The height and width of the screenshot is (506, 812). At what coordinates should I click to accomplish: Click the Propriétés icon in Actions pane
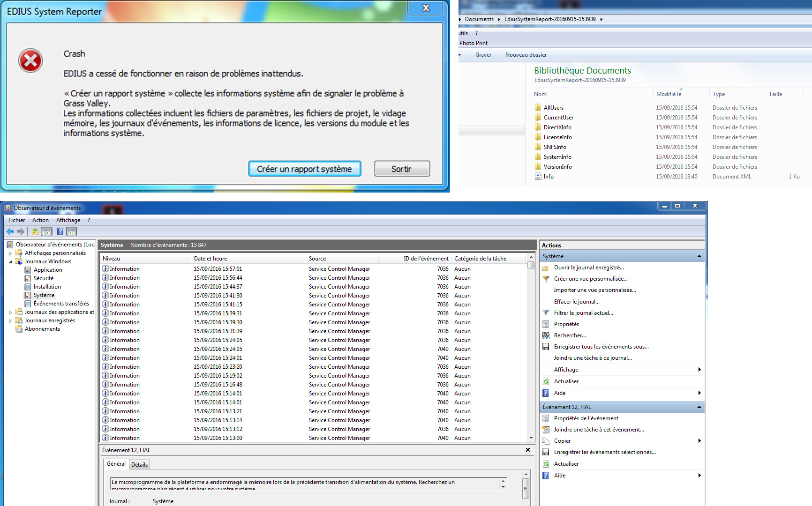coord(546,324)
